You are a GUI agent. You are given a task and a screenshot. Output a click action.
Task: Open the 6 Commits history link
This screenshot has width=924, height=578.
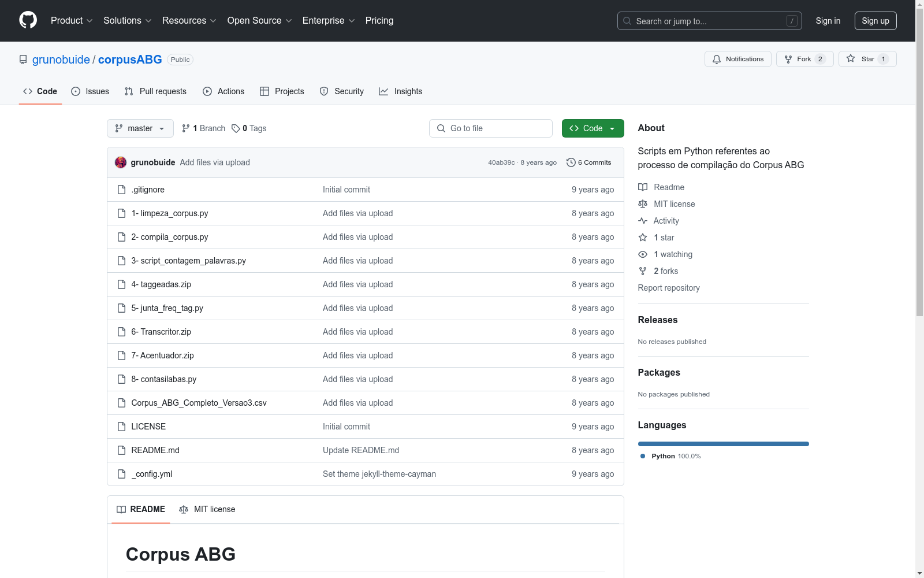tap(589, 162)
